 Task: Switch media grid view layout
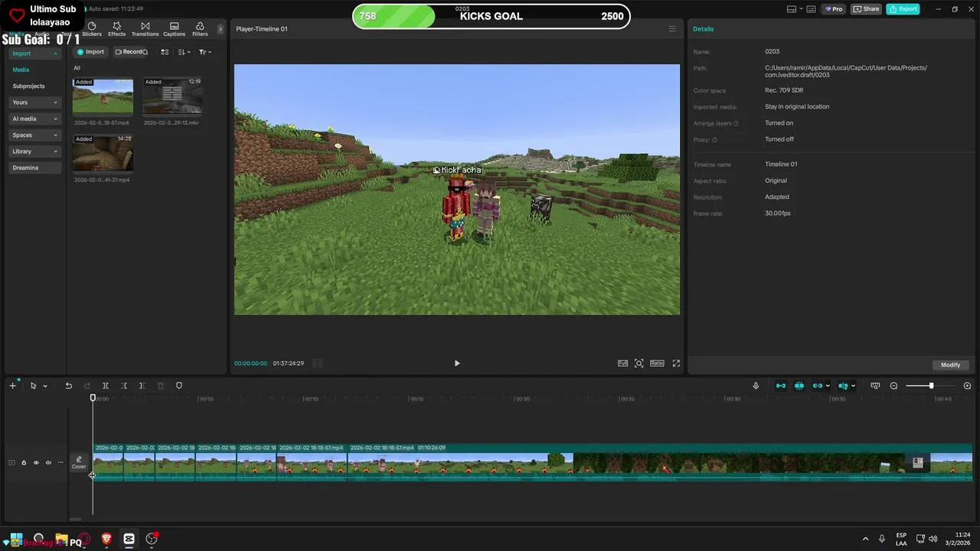point(165,52)
